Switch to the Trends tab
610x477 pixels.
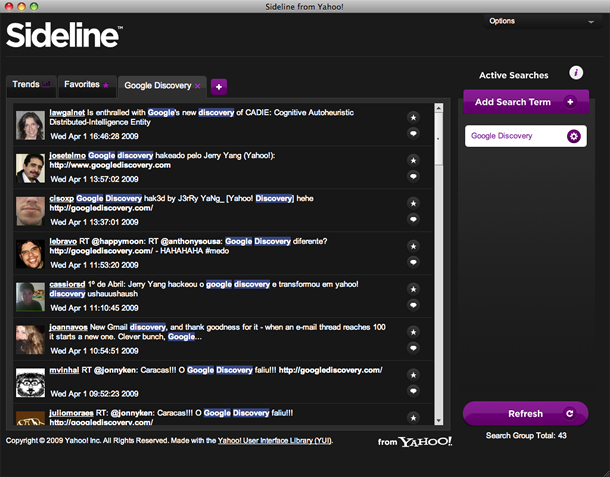pos(29,85)
